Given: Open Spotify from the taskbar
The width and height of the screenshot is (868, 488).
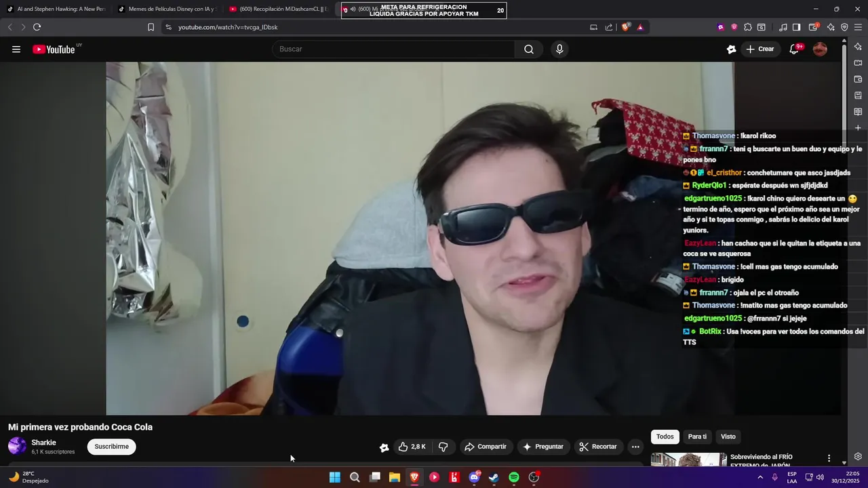Looking at the screenshot, I should tap(514, 477).
